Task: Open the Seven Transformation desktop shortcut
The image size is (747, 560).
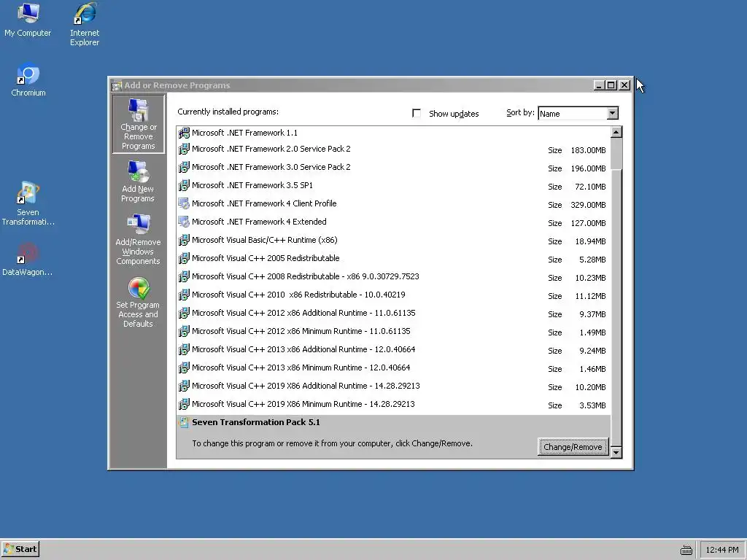Action: [28, 204]
